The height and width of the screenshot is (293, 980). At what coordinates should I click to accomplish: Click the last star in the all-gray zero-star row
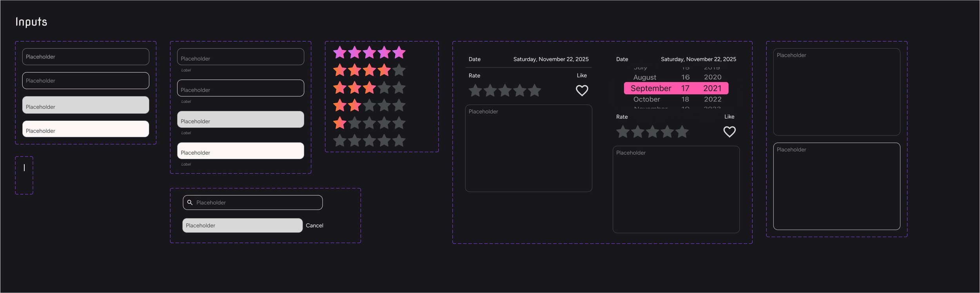pyautogui.click(x=399, y=140)
